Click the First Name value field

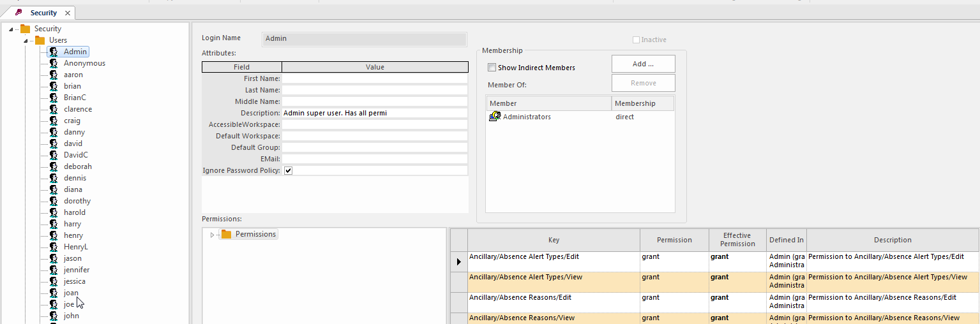pyautogui.click(x=375, y=78)
